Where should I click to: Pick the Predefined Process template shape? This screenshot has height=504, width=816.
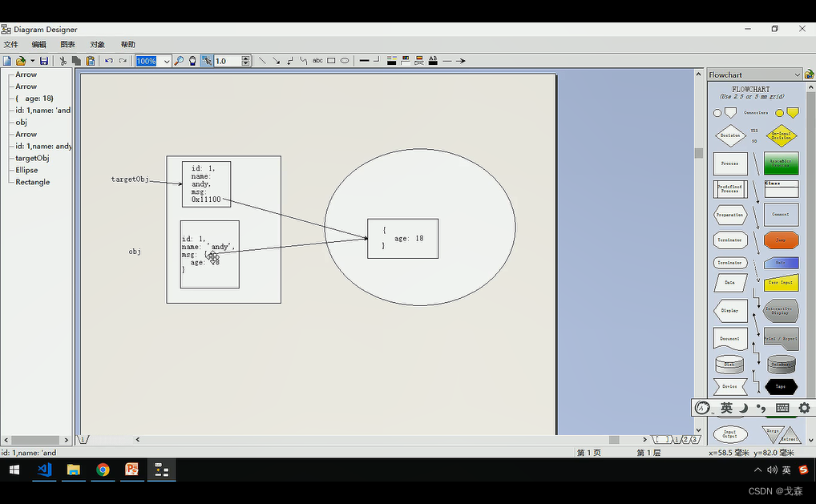point(730,189)
